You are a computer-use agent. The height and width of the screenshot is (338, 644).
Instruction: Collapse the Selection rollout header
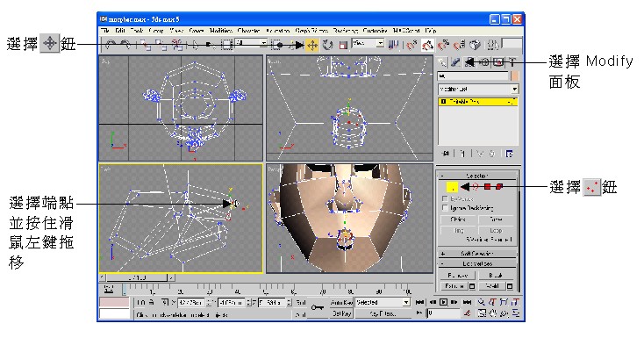point(477,176)
